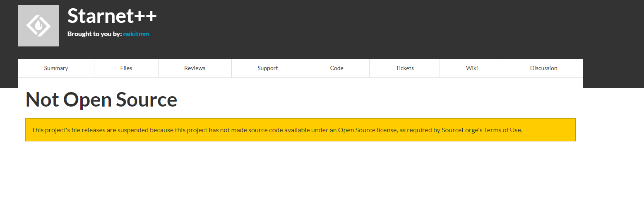Image resolution: width=644 pixels, height=204 pixels.
Task: Click empty white area below the notice
Action: [x=300, y=174]
